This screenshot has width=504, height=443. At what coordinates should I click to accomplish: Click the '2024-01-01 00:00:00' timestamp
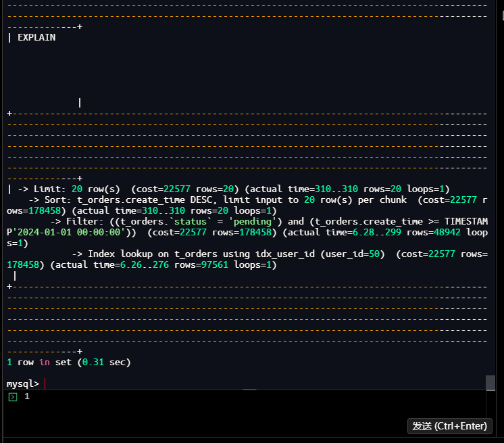69,232
